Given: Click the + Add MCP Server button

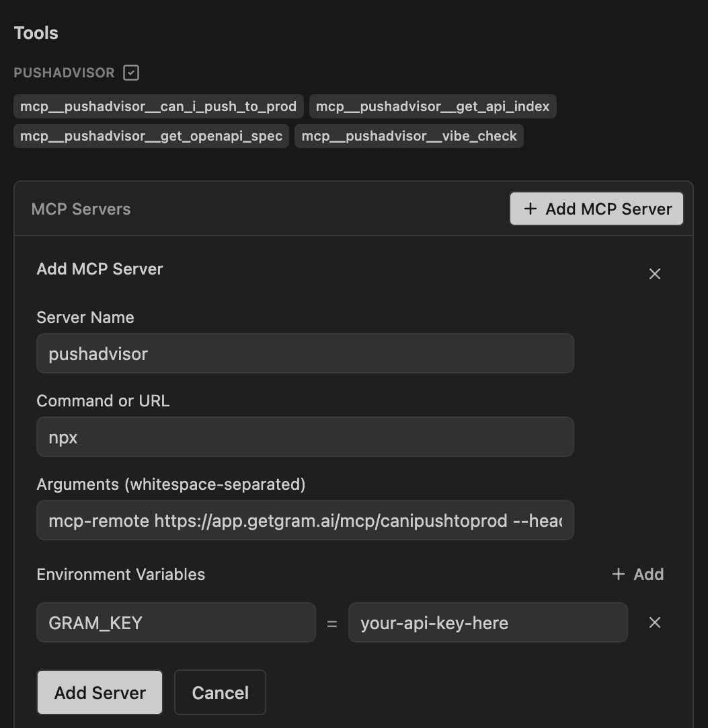Looking at the screenshot, I should 596,209.
